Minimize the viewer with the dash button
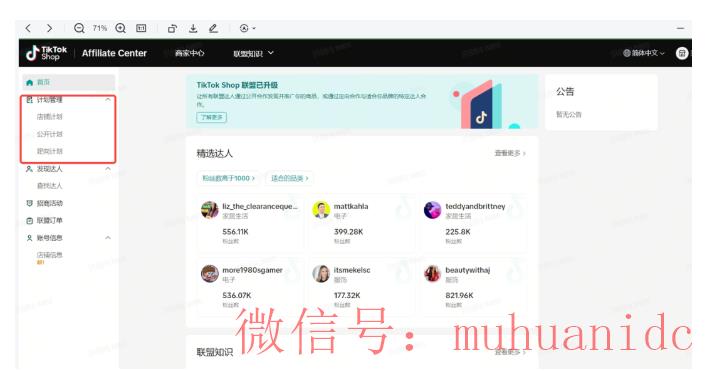This screenshot has width=708, height=371. click(x=680, y=28)
